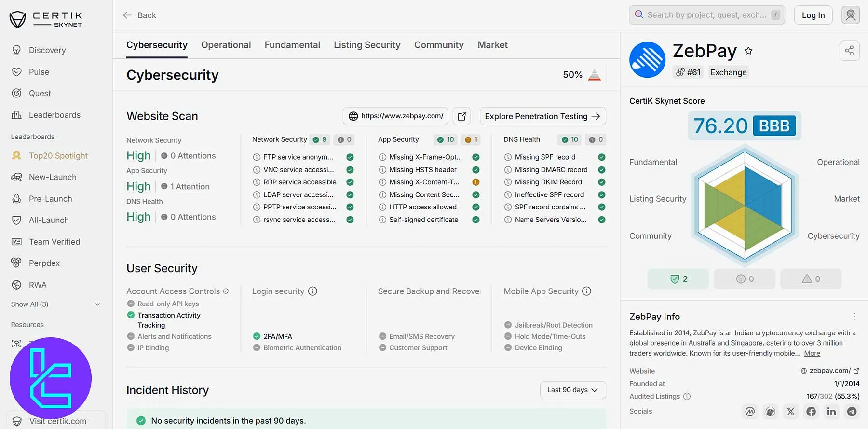The image size is (868, 429).
Task: Open Top20 Spotlight leaderboard
Action: pyautogui.click(x=49, y=155)
